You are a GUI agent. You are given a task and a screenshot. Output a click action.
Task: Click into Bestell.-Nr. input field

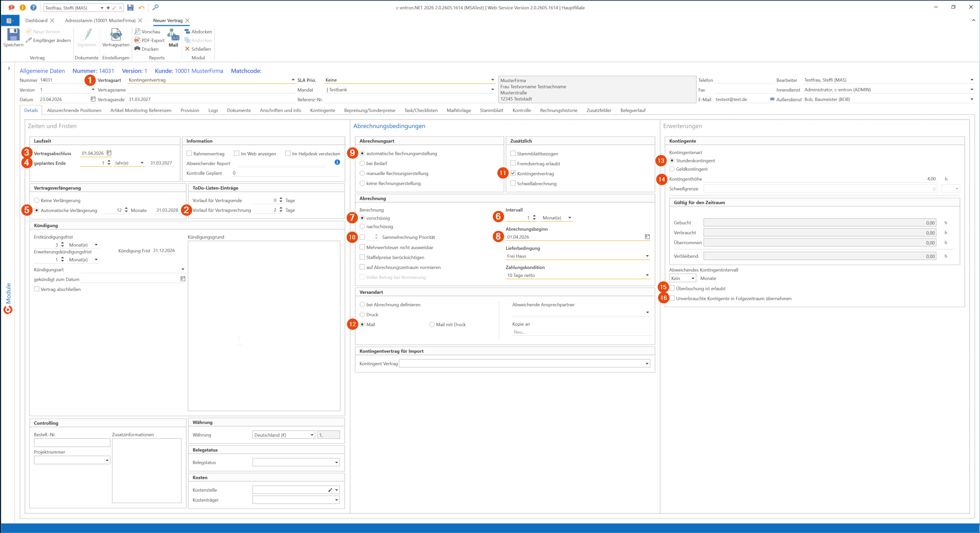coord(72,443)
